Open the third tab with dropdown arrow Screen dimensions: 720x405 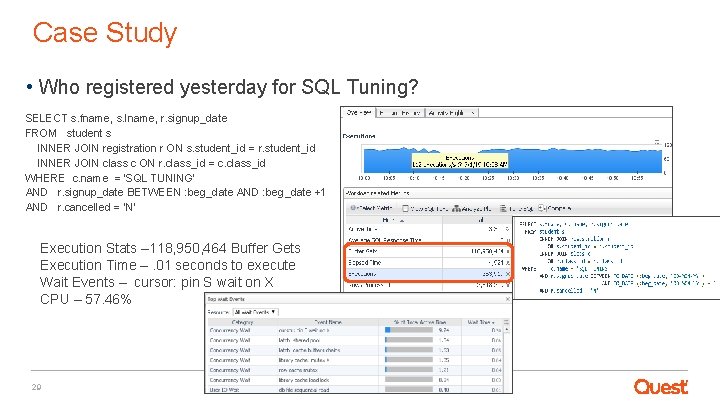click(452, 113)
